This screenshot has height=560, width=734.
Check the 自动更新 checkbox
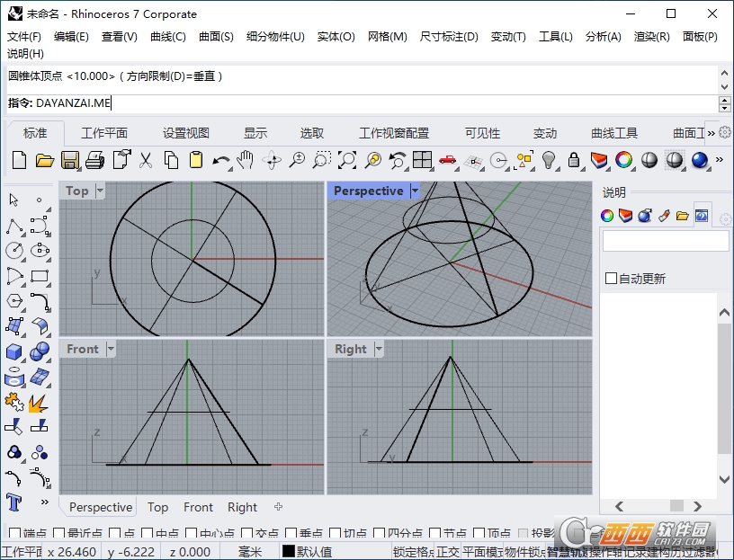pyautogui.click(x=611, y=279)
